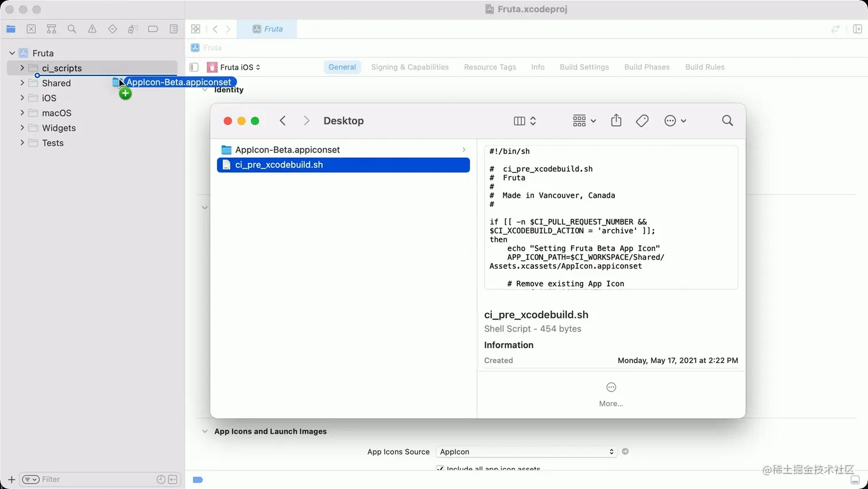
Task: Go back in the Finder window
Action: (x=282, y=121)
